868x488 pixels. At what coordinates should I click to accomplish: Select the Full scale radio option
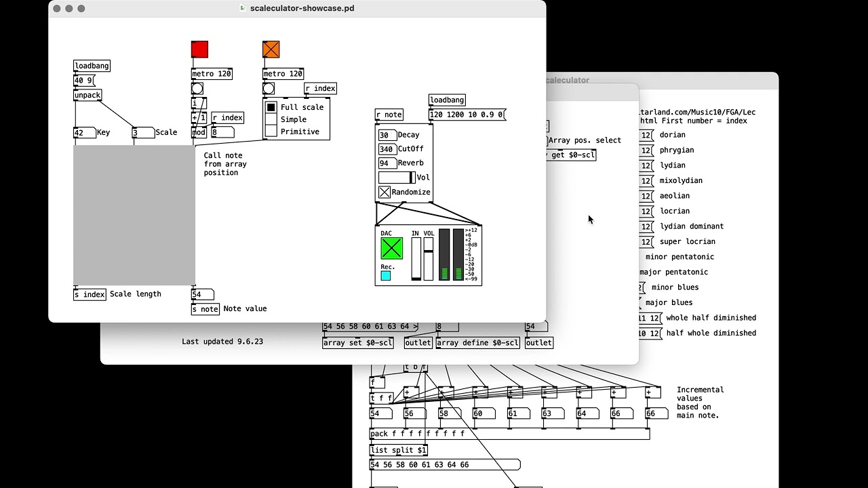[x=271, y=107]
